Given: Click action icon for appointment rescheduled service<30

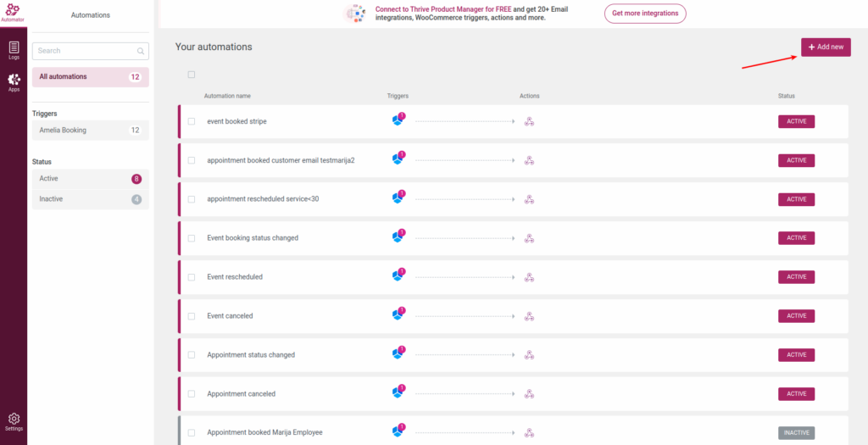Looking at the screenshot, I should tap(529, 199).
